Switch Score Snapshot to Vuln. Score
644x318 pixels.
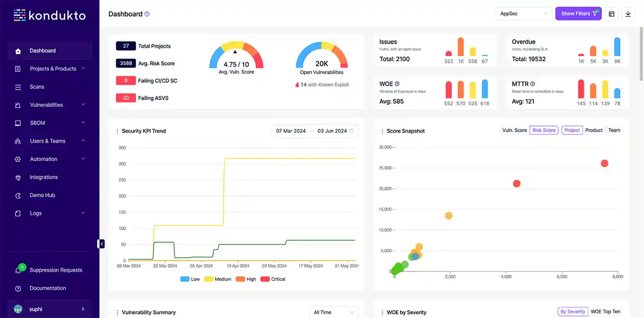pos(514,130)
